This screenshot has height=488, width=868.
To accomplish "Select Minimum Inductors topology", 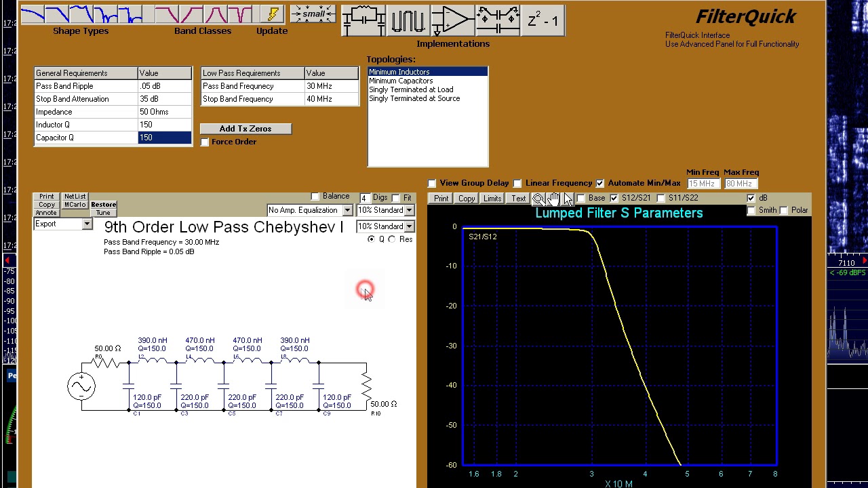I will click(x=427, y=72).
